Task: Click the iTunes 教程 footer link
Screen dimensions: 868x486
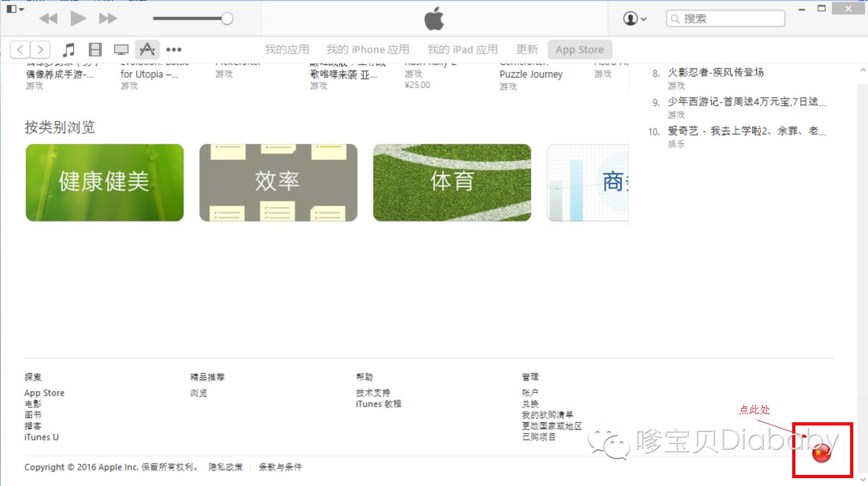Action: 378,404
